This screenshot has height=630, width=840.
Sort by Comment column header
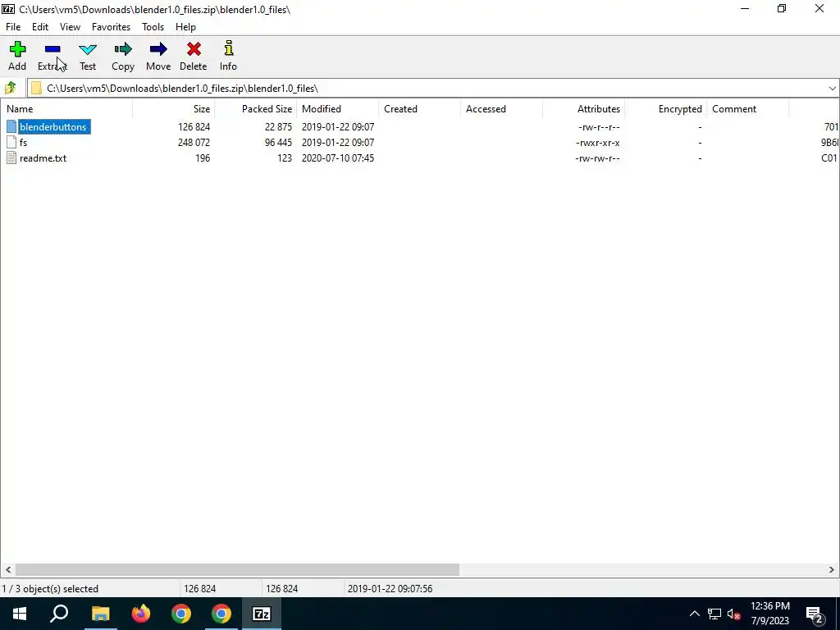pyautogui.click(x=747, y=109)
